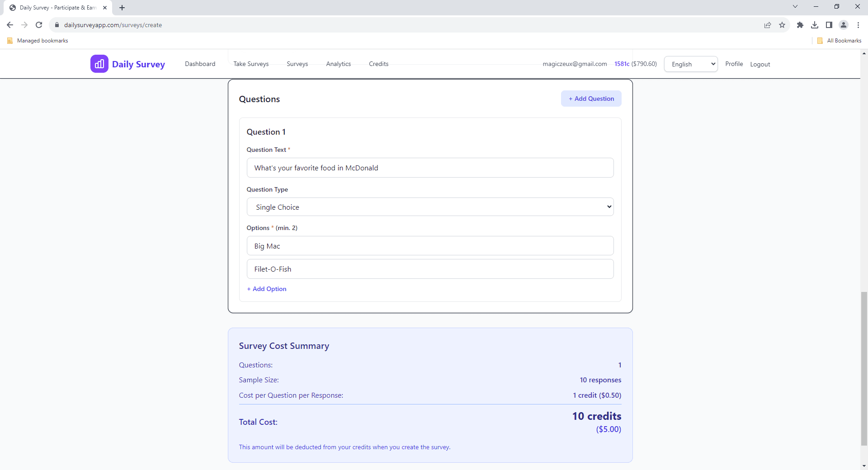Open the Question Type dropdown
This screenshot has width=868, height=470.
click(430, 207)
